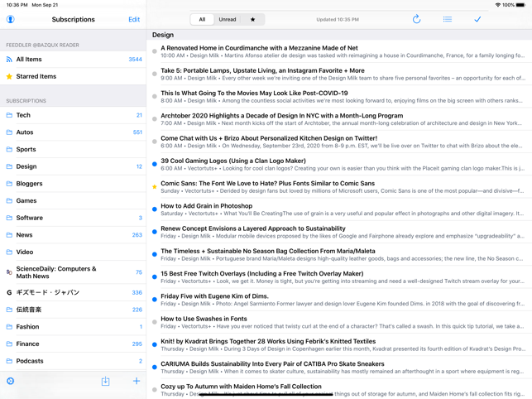Refresh feeds with the reload icon
532x399 pixels.
point(416,19)
